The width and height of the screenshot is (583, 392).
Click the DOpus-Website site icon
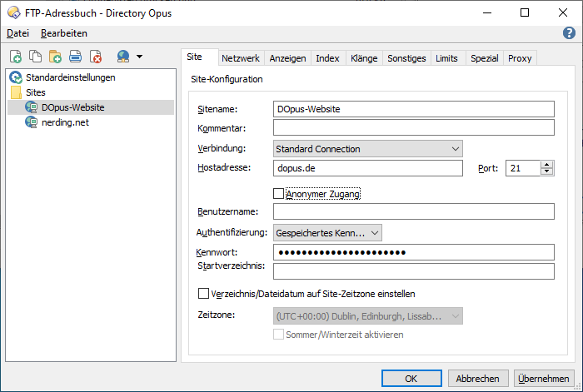click(32, 107)
